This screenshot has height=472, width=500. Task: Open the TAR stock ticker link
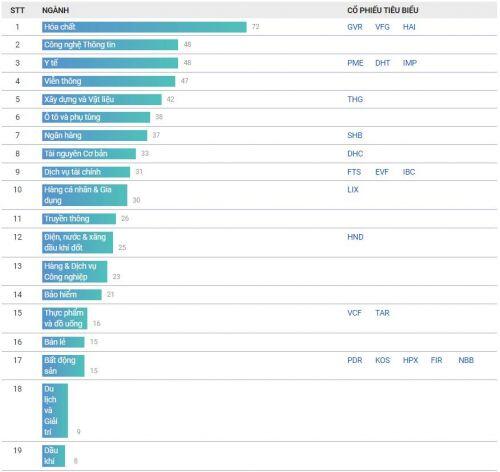coord(382,313)
